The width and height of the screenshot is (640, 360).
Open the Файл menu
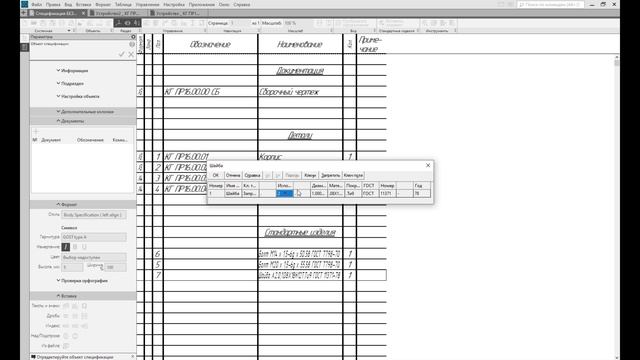(x=36, y=4)
